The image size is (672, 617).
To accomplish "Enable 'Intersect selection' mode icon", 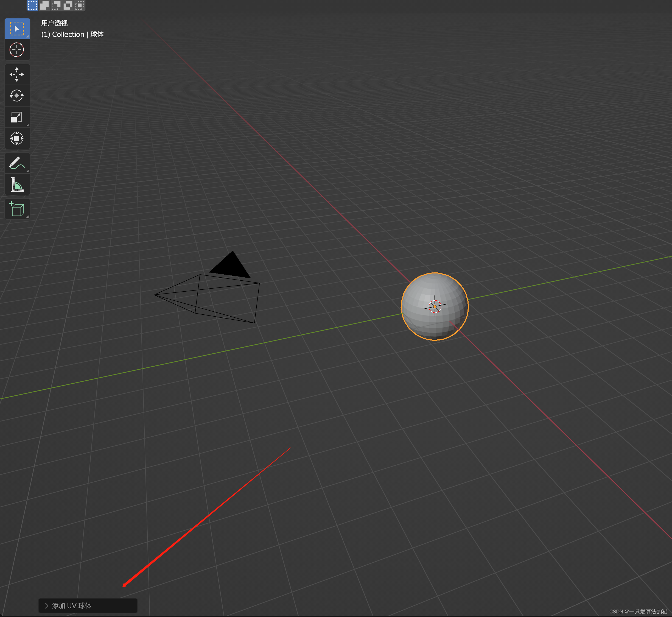I will click(x=79, y=5).
